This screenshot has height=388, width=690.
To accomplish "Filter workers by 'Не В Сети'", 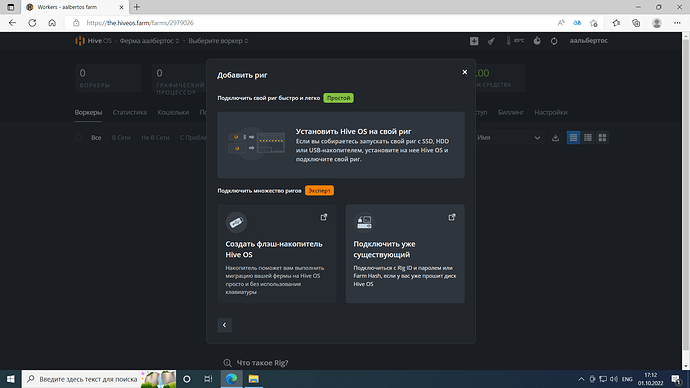I will (x=155, y=138).
